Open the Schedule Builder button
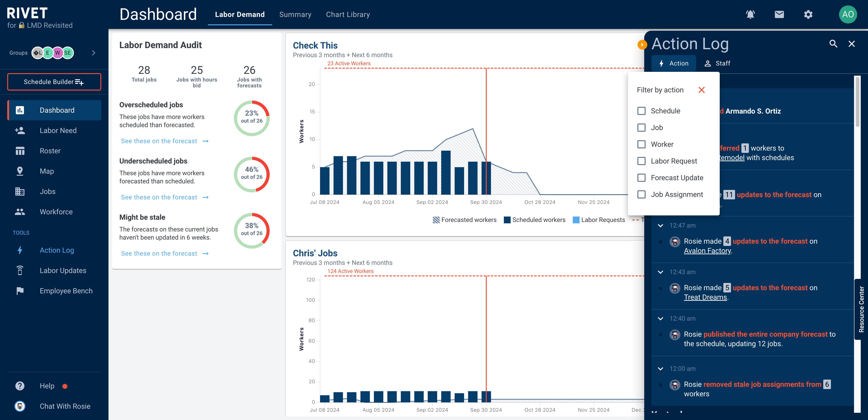868x420 pixels. [x=54, y=82]
